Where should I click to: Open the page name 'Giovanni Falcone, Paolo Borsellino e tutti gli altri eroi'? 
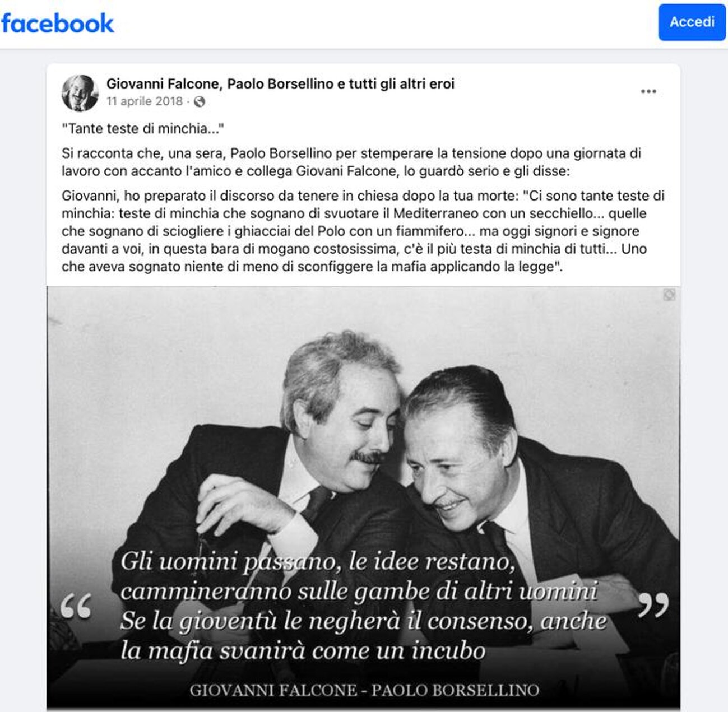click(x=280, y=84)
